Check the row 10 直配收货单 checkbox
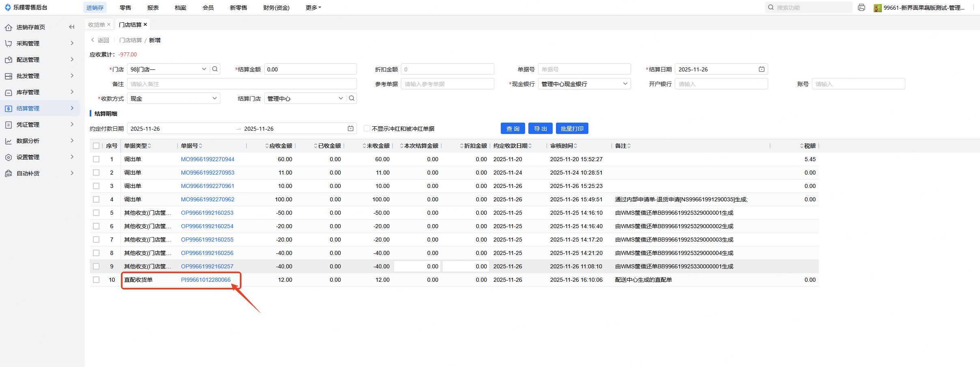 tap(96, 280)
